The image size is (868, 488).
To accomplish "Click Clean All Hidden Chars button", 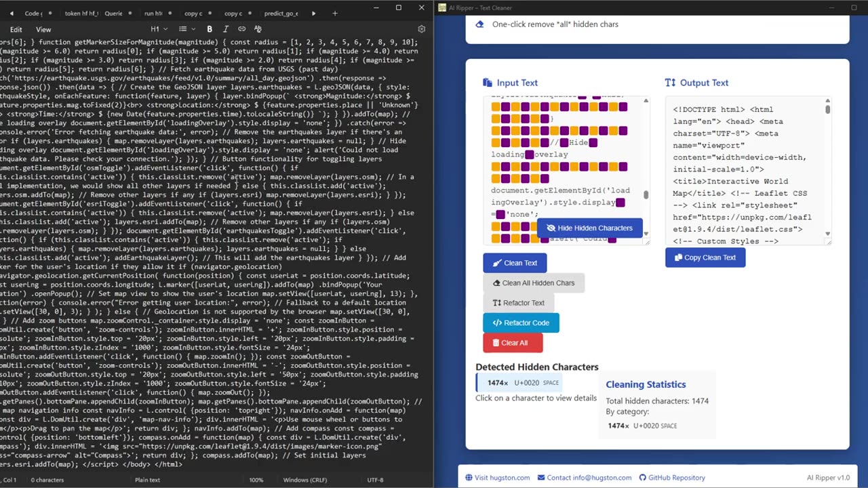I will coord(533,283).
